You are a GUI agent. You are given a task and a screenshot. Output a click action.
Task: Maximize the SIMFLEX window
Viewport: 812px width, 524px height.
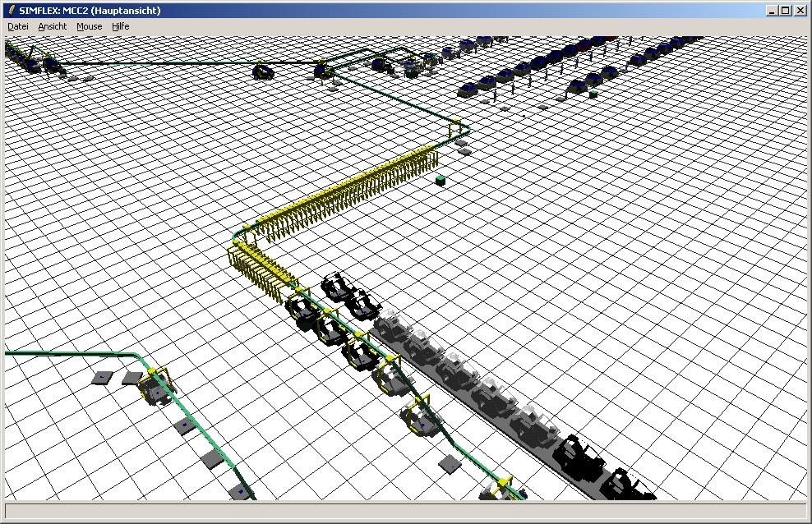(785, 11)
